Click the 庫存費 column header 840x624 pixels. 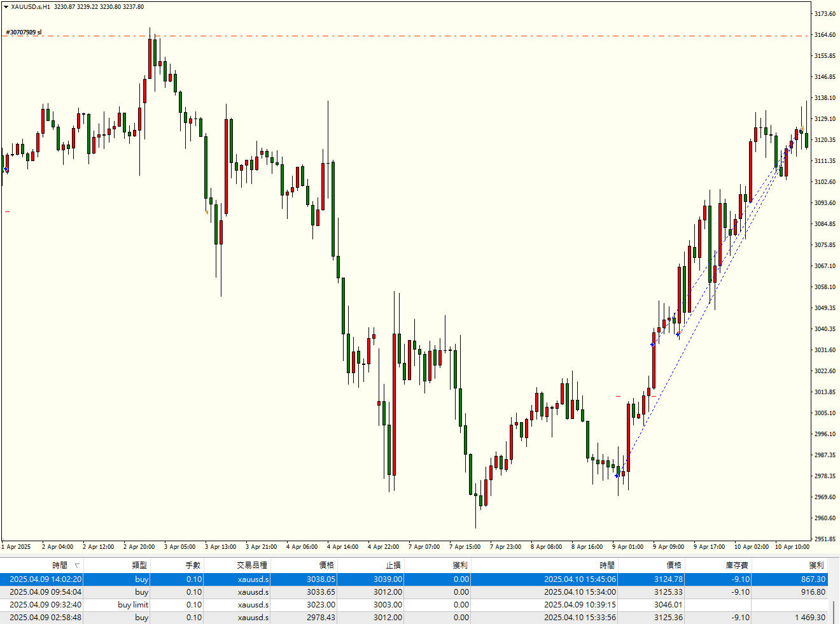click(x=737, y=565)
